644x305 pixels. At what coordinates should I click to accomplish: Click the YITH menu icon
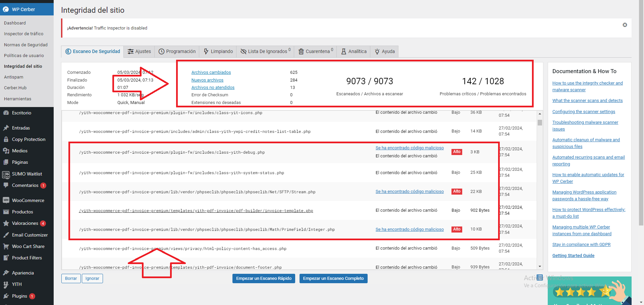click(x=6, y=284)
